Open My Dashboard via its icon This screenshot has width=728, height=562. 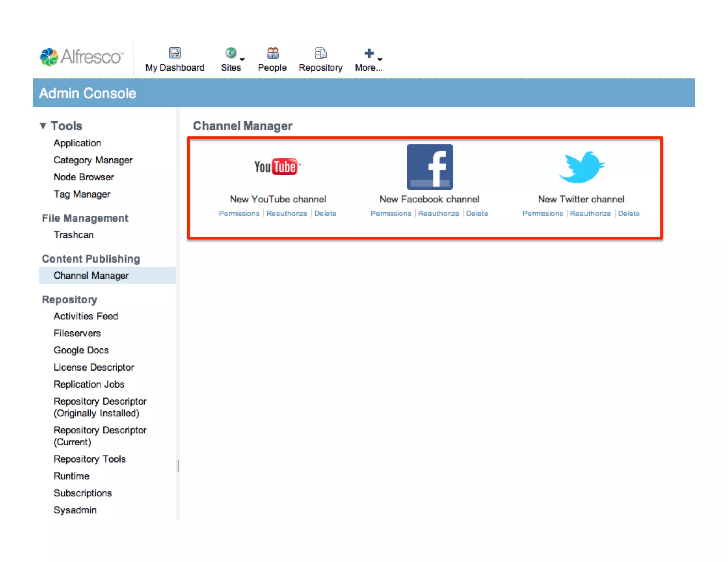coord(175,53)
